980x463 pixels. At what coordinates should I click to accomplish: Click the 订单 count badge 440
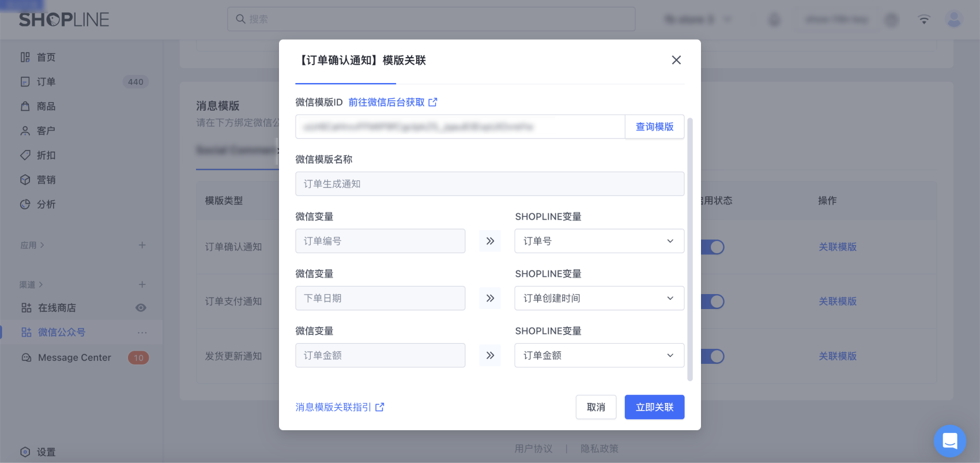point(135,82)
